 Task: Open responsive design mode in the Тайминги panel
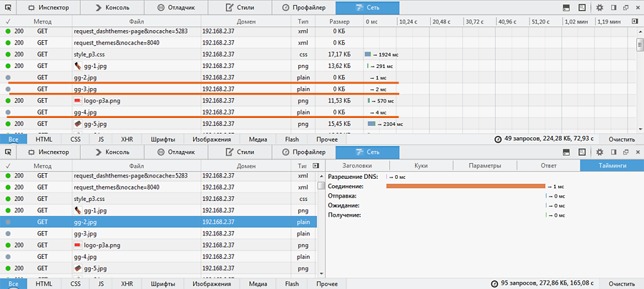[582, 152]
